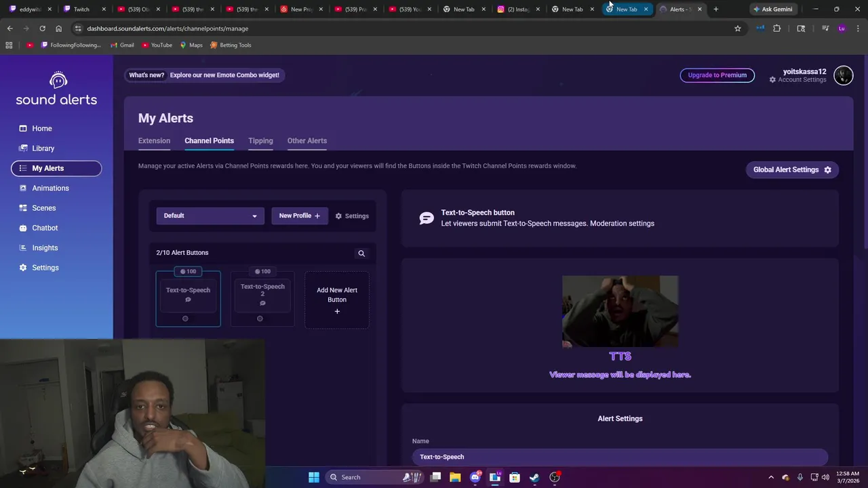Open the Betting Tools bookmark
The width and height of the screenshot is (868, 488).
231,45
